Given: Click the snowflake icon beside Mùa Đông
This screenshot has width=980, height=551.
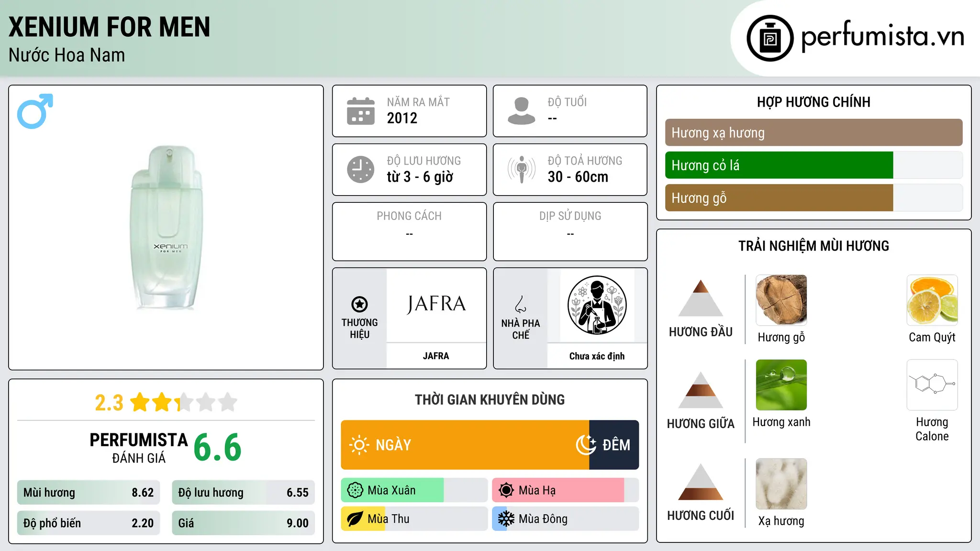Looking at the screenshot, I should (x=506, y=519).
